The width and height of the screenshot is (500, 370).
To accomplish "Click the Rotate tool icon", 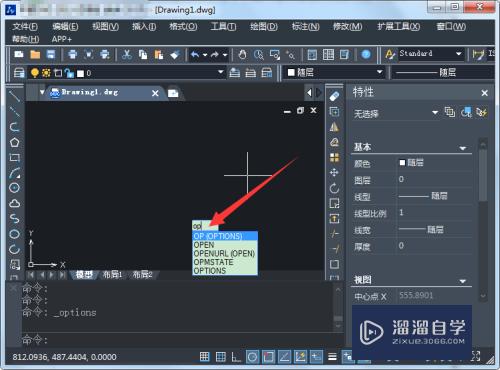I will 334,188.
